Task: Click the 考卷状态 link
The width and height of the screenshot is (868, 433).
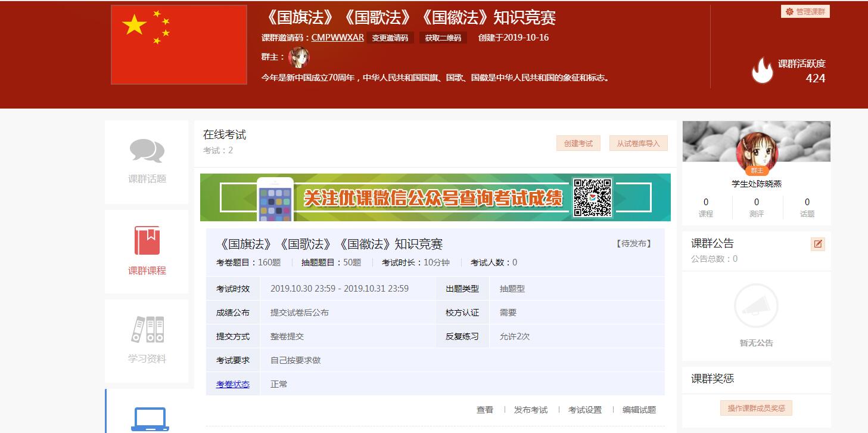Action: (x=232, y=384)
